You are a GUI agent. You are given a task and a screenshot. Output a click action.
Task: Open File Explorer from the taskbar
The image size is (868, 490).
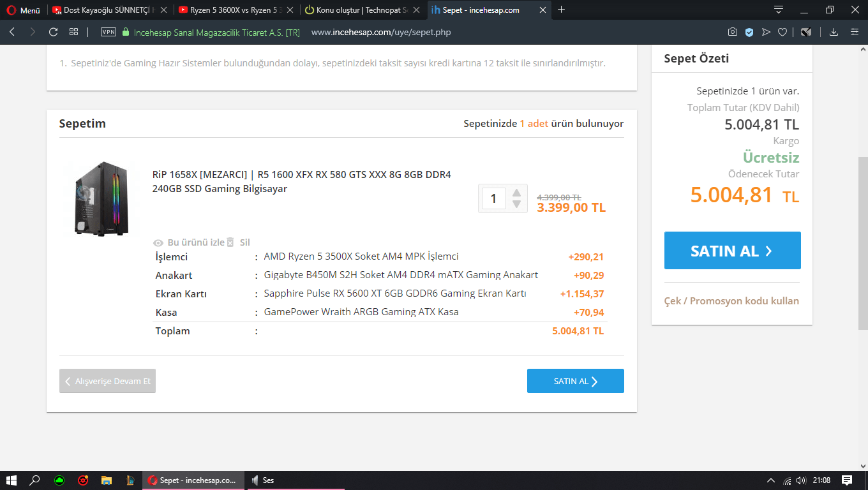107,480
